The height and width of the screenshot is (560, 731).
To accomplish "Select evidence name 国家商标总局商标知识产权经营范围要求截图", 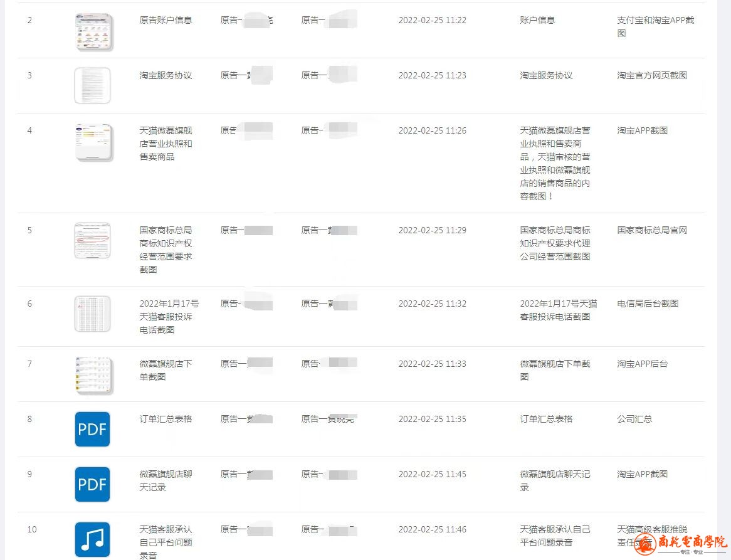I will (166, 250).
